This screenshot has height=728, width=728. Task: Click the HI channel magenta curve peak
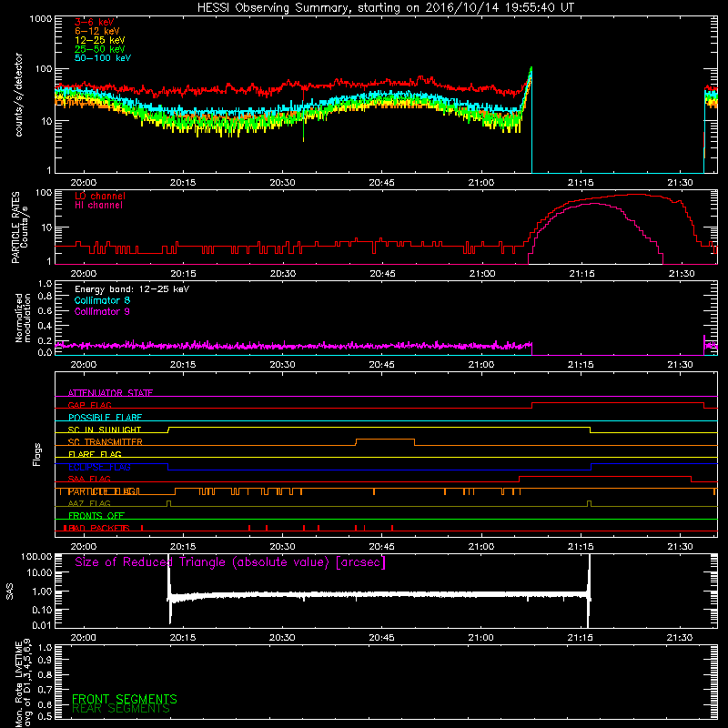point(595,203)
